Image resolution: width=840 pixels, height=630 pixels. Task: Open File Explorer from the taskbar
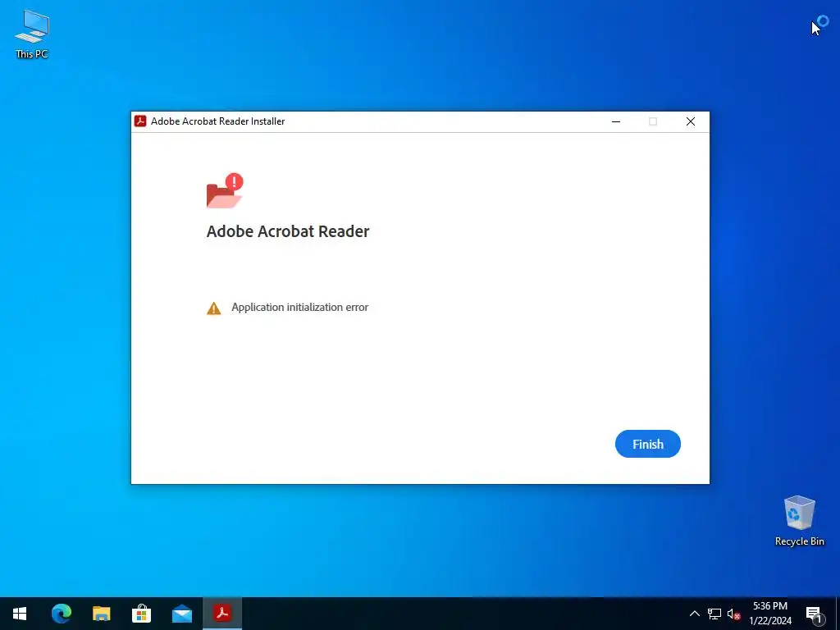point(101,614)
